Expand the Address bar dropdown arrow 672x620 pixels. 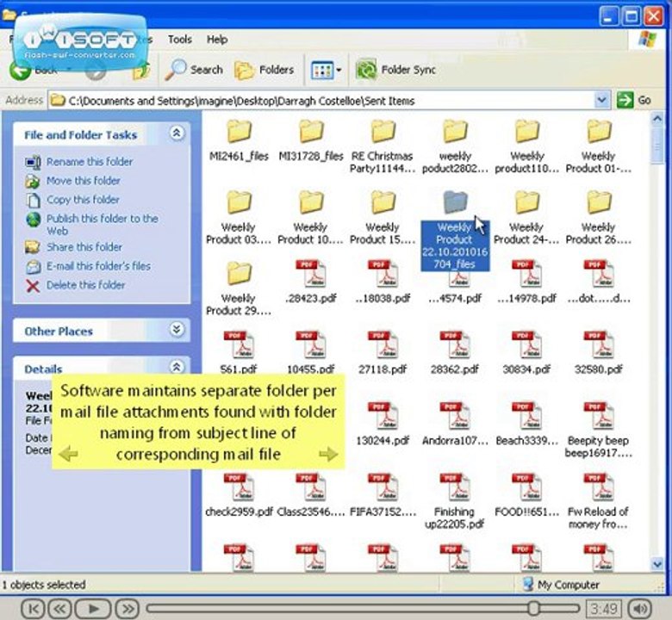(x=601, y=100)
